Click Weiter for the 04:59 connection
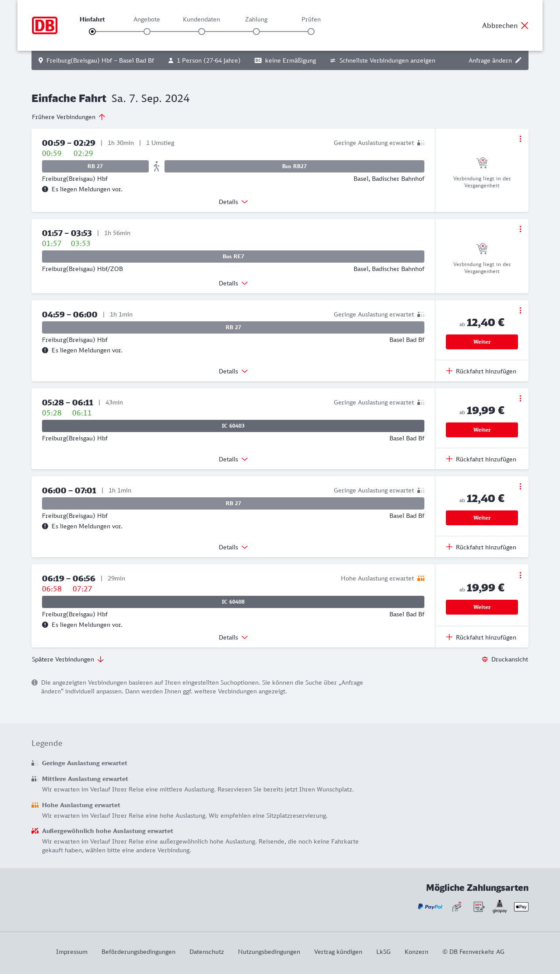 click(482, 342)
